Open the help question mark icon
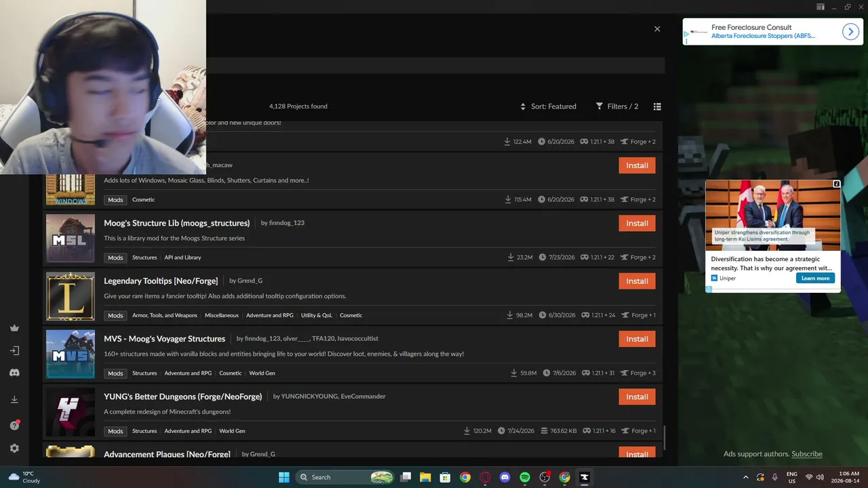Viewport: 868px width, 488px height. pos(14,425)
